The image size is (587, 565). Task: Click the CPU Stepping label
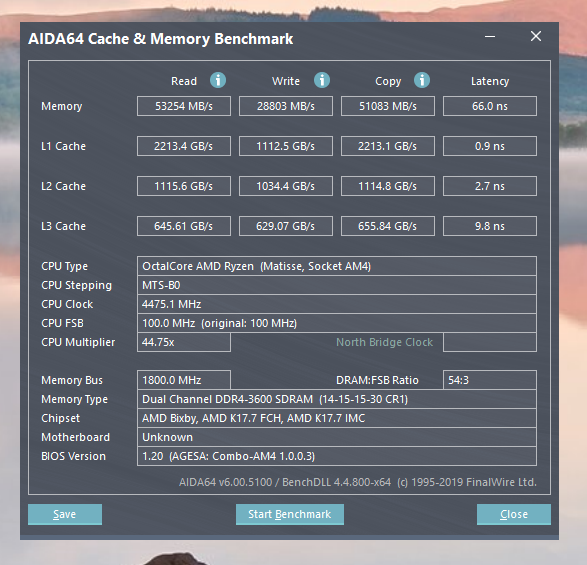[76, 285]
